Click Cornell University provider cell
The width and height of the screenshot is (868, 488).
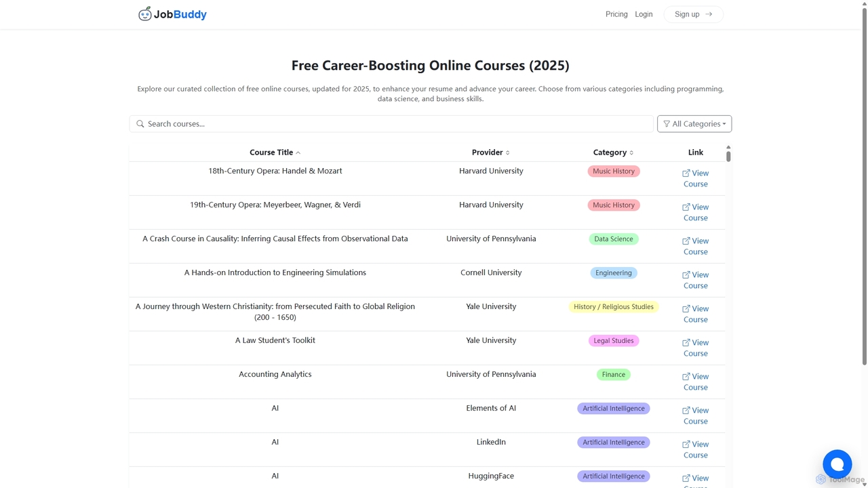[x=491, y=272]
